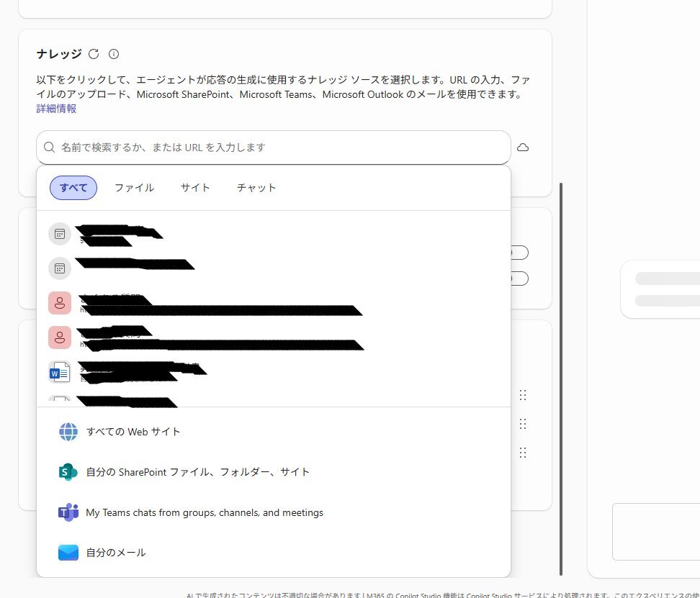
Task: Focus the 名前で検索するか URL search field
Action: (273, 148)
